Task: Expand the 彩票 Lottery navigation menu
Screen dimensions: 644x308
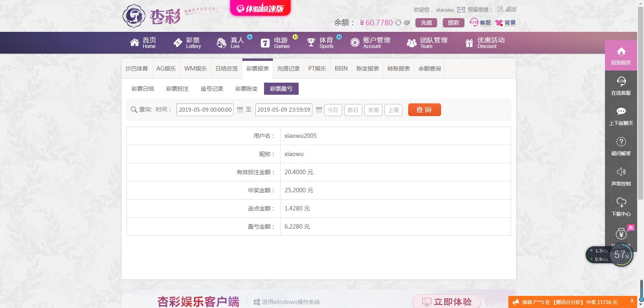Action: point(187,43)
